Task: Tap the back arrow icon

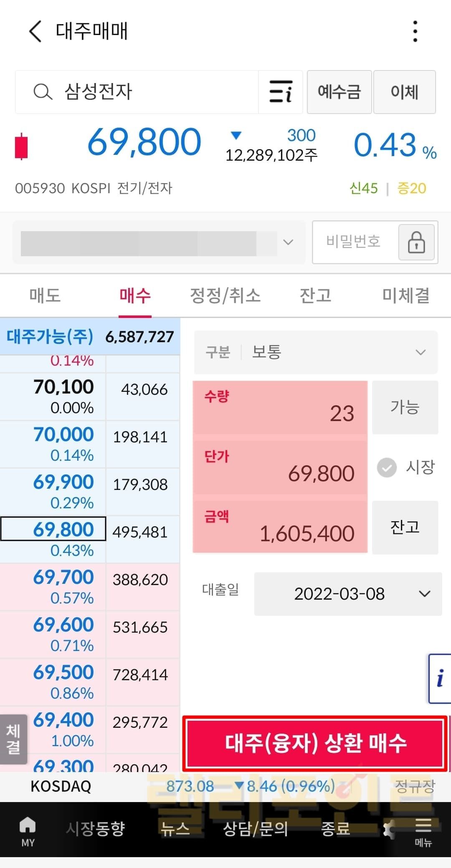Action: 35,31
